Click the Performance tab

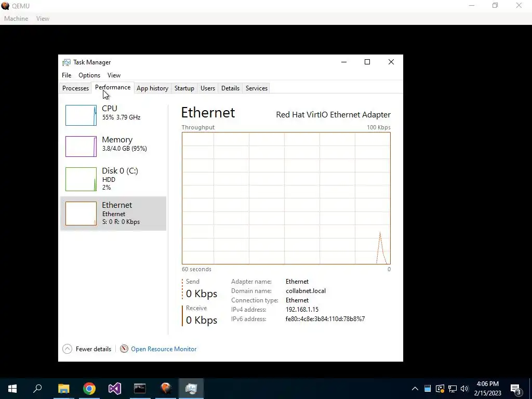pos(113,87)
